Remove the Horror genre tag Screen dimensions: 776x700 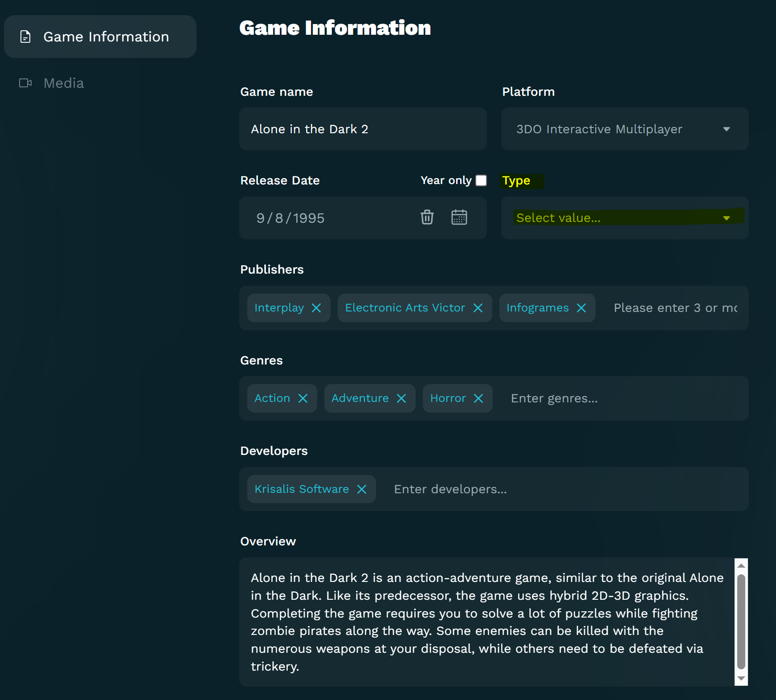click(478, 398)
